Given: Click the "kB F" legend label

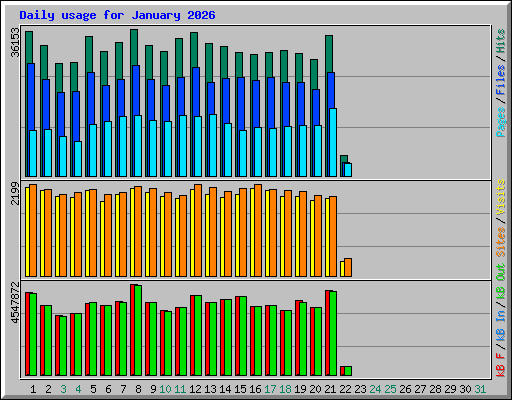Looking at the screenshot, I should pos(501,365).
